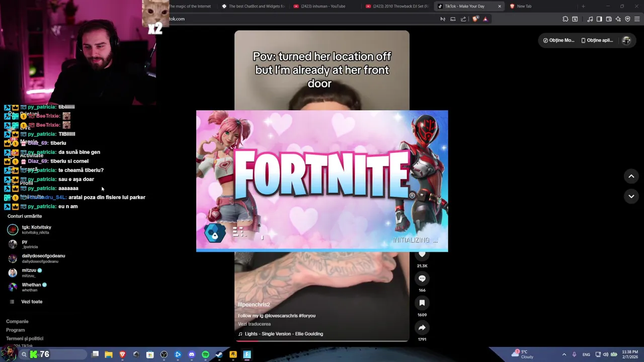This screenshot has height=362, width=644.
Task: Open the browser hamburger menu
Action: [x=637, y=19]
